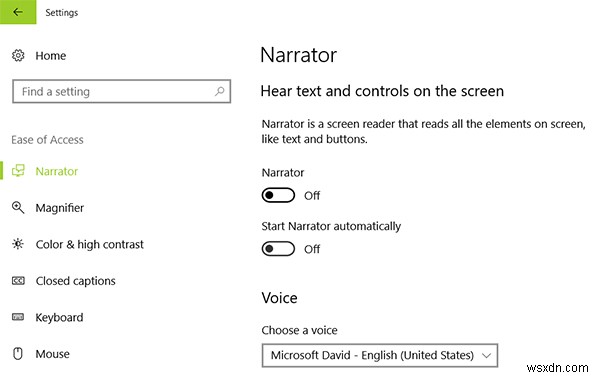Click the Mouse sidebar icon
The image size is (600, 378).
coord(18,354)
